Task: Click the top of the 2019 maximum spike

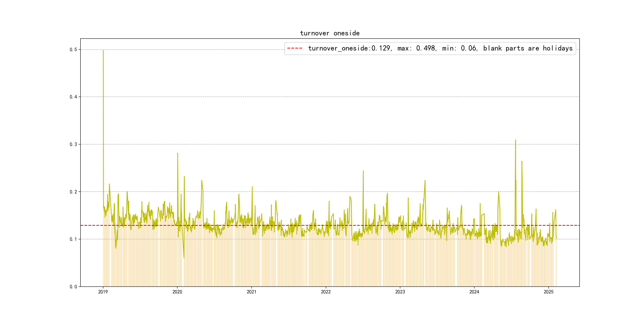Action: pyautogui.click(x=103, y=50)
